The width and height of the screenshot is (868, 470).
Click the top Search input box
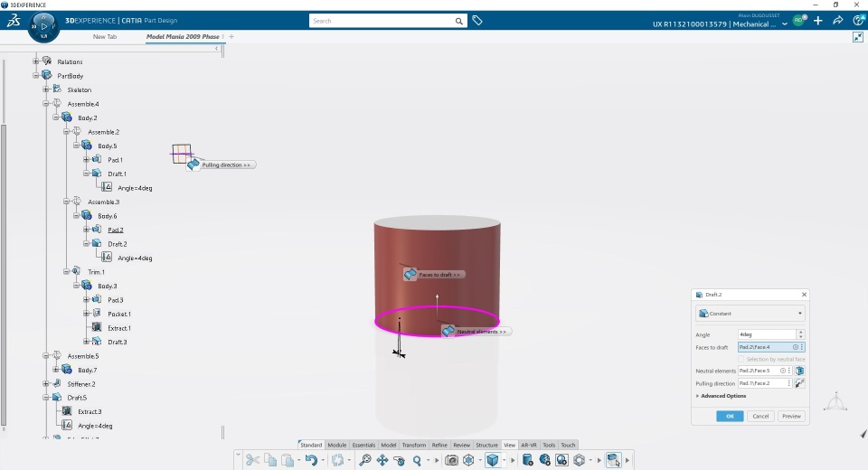click(x=382, y=21)
